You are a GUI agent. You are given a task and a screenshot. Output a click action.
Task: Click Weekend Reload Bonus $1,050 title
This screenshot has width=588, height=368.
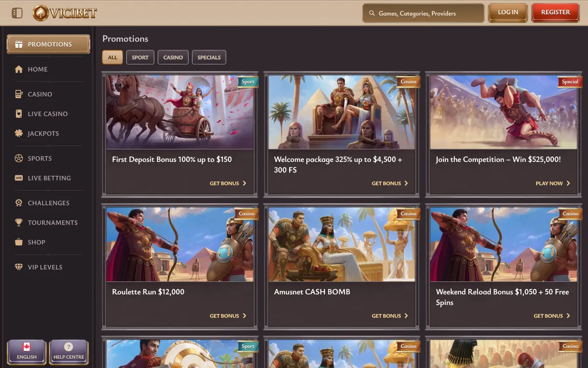502,297
